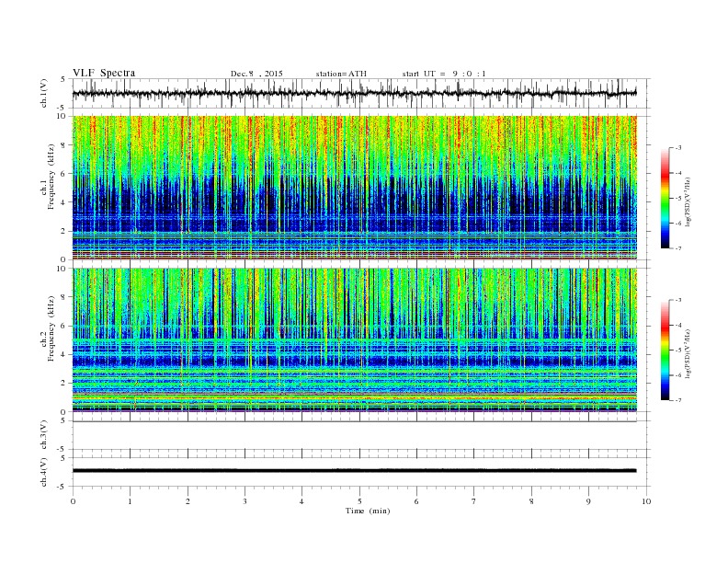This screenshot has height=563, width=728.
Task: Click the "8" tick on time axis
Action: point(531,501)
